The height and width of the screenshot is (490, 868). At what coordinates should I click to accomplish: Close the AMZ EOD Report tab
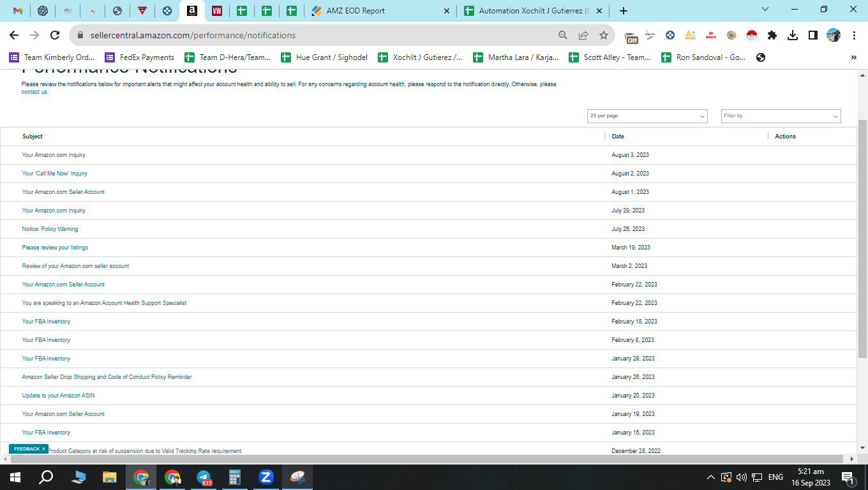(446, 11)
